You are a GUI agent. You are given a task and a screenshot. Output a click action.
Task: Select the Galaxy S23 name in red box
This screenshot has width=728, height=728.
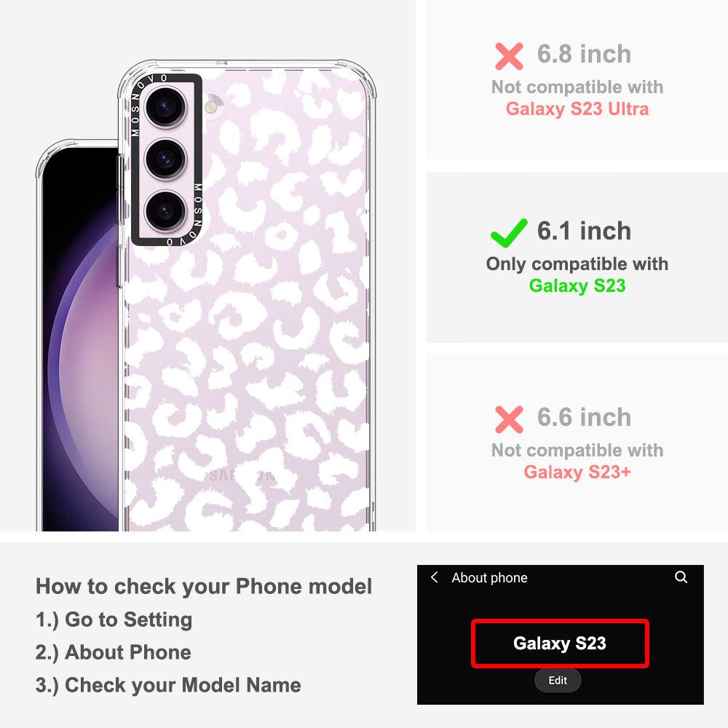coord(559,643)
